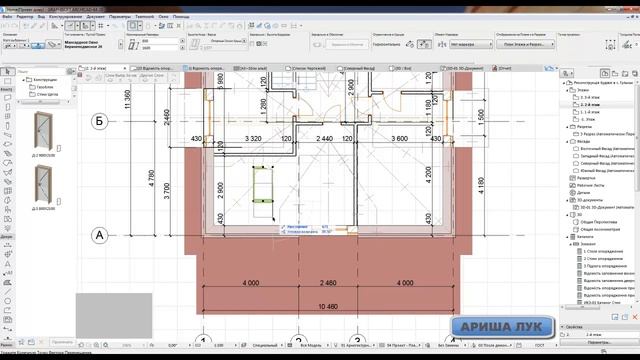Select 'Рабочие Листы' in the Navigator tree
Viewport: 640px width, 360px height.
[591, 185]
